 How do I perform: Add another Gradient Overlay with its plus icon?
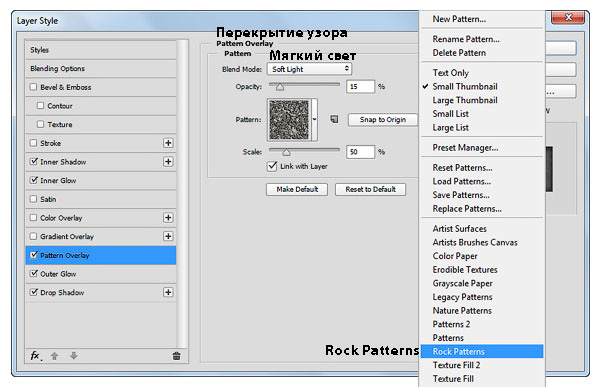click(x=168, y=236)
